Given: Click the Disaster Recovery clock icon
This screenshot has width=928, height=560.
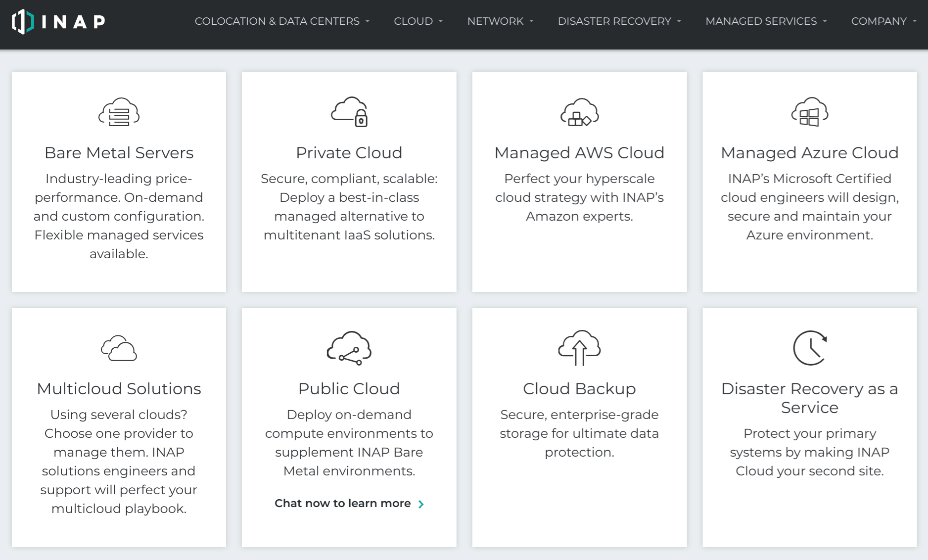Looking at the screenshot, I should (810, 348).
